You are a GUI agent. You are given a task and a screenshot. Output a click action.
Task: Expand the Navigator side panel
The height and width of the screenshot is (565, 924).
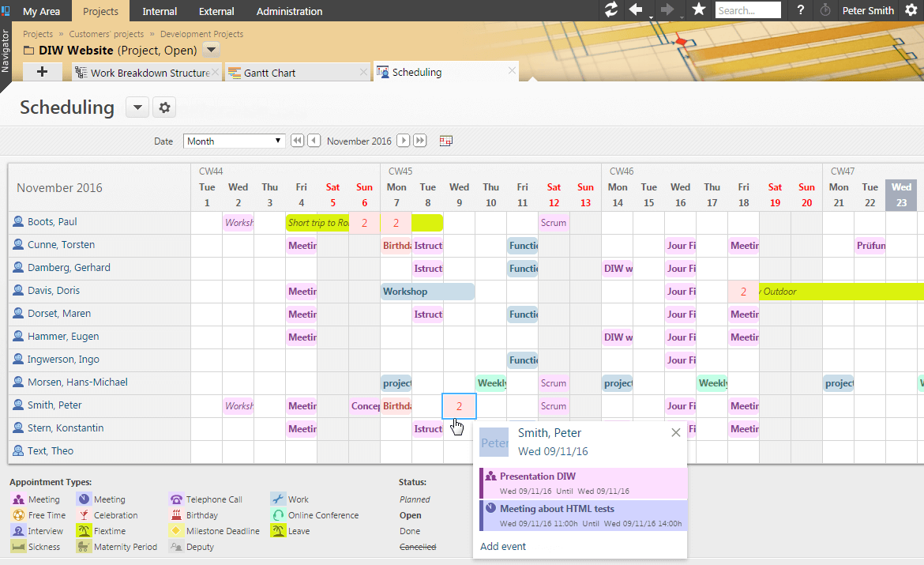point(6,51)
